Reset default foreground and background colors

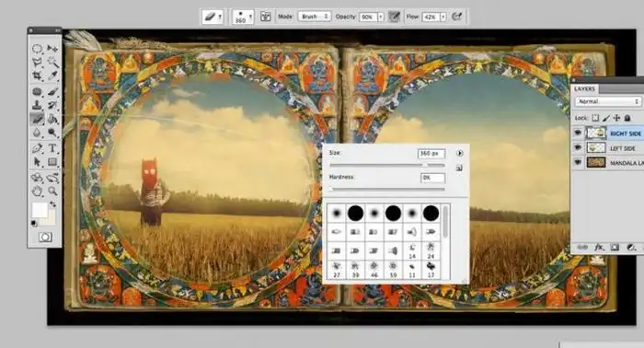click(34, 224)
